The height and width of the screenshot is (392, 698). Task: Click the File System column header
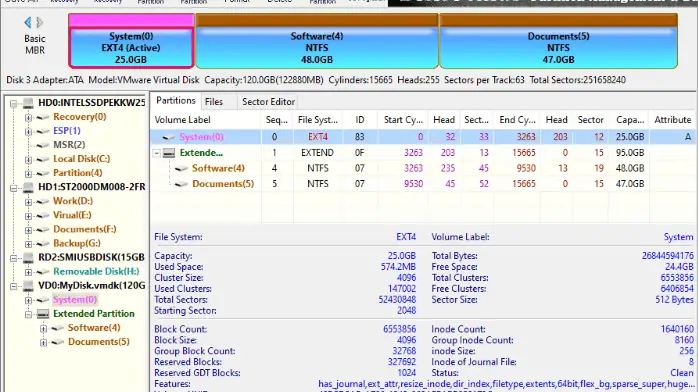318,120
